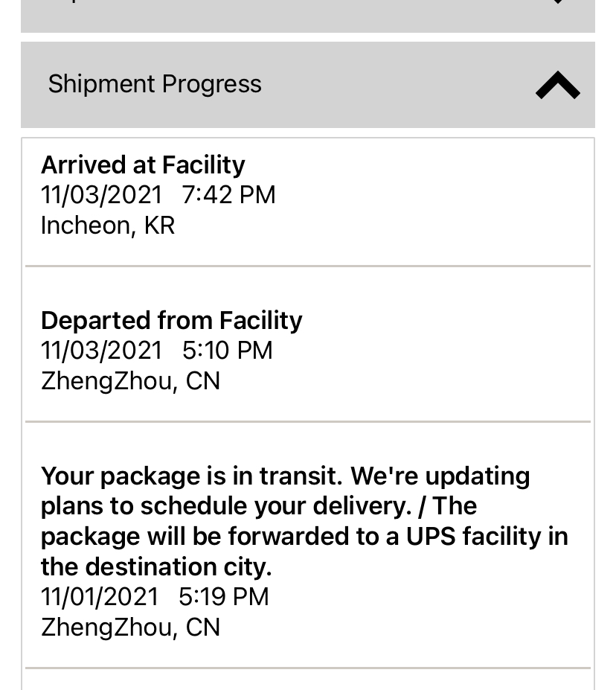Image resolution: width=616 pixels, height=690 pixels.
Task: Tap the 11/03/2021 7:42 PM timestamp
Action: 158,195
